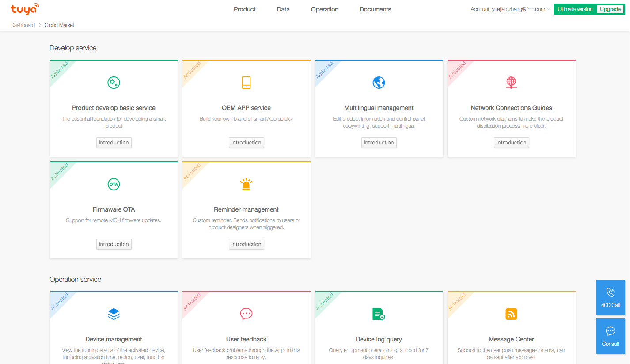Viewport: 630px width, 364px height.
Task: Click the Develop service section heading
Action: coord(73,48)
